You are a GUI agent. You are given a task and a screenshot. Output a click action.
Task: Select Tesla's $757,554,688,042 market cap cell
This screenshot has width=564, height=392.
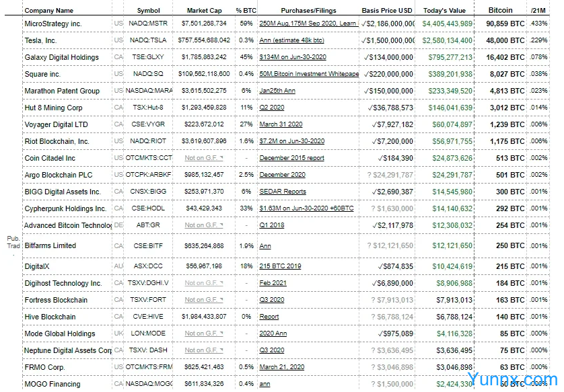pyautogui.click(x=204, y=40)
